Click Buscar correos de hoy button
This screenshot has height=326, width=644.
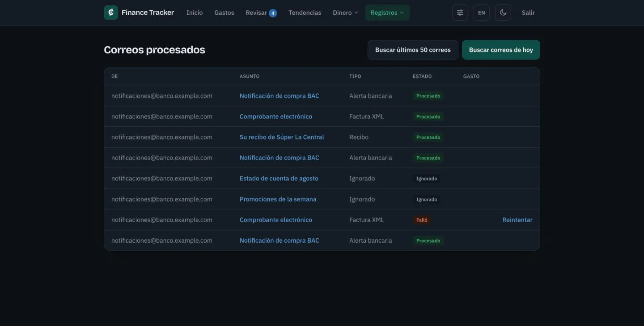tap(501, 50)
